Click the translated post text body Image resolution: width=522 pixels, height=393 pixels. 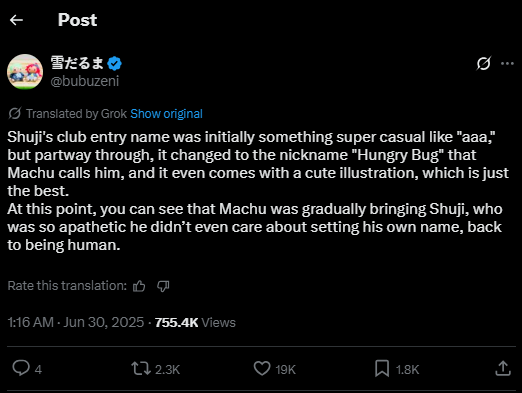click(258, 191)
